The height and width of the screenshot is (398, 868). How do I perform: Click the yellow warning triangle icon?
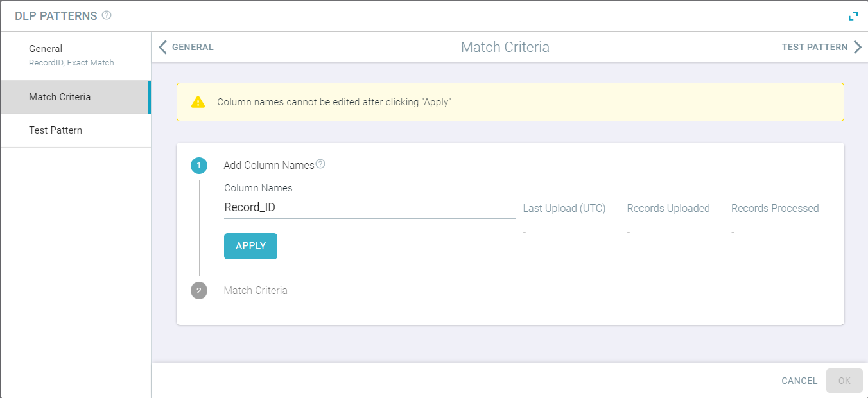click(x=199, y=101)
